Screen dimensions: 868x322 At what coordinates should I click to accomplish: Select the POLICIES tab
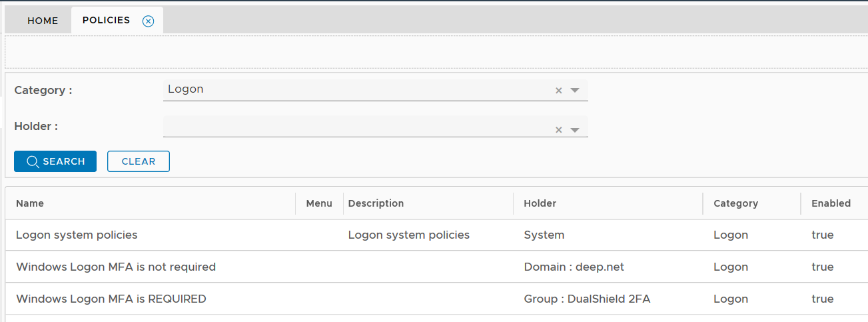(x=106, y=20)
